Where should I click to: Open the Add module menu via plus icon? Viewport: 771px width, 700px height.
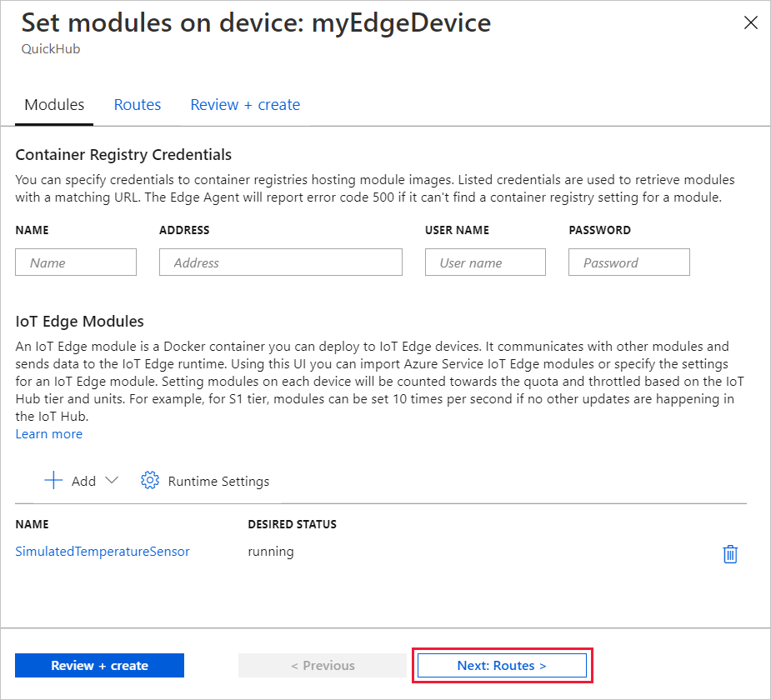click(x=53, y=480)
